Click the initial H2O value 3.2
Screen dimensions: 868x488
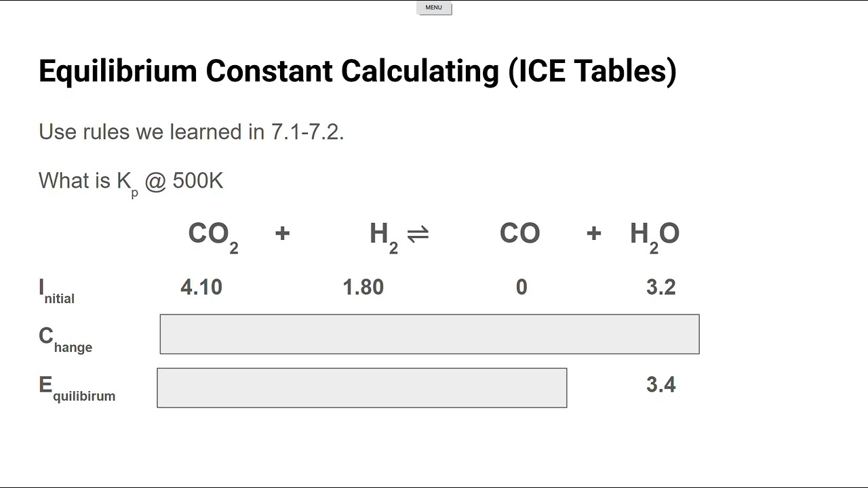661,287
